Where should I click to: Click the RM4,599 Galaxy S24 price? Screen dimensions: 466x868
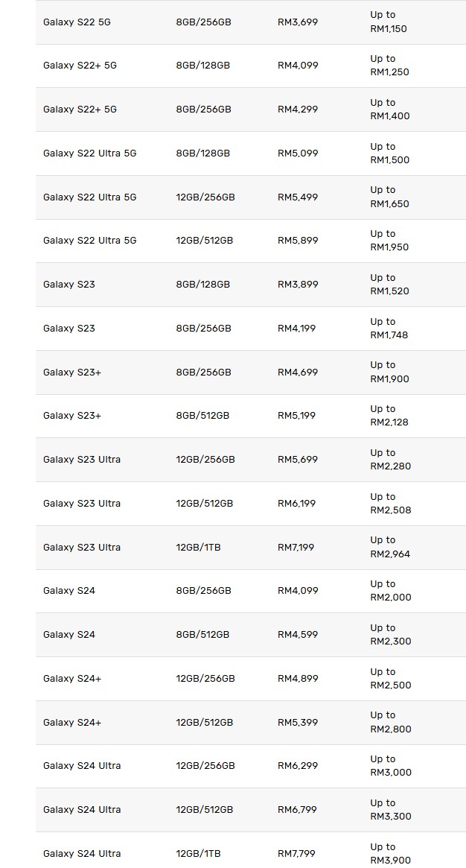coord(298,634)
